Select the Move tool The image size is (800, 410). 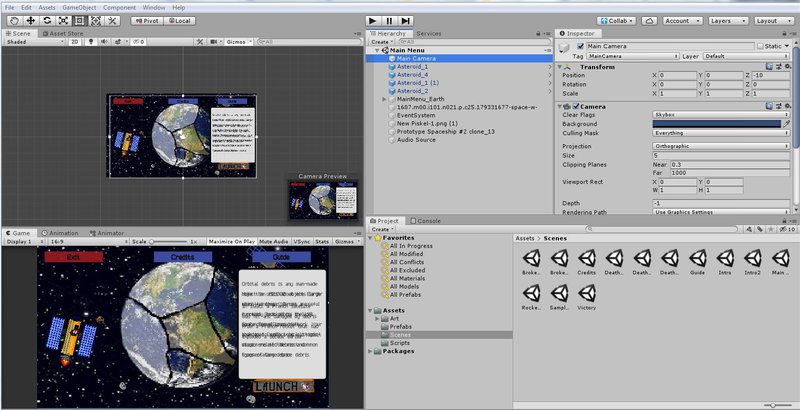(30, 20)
